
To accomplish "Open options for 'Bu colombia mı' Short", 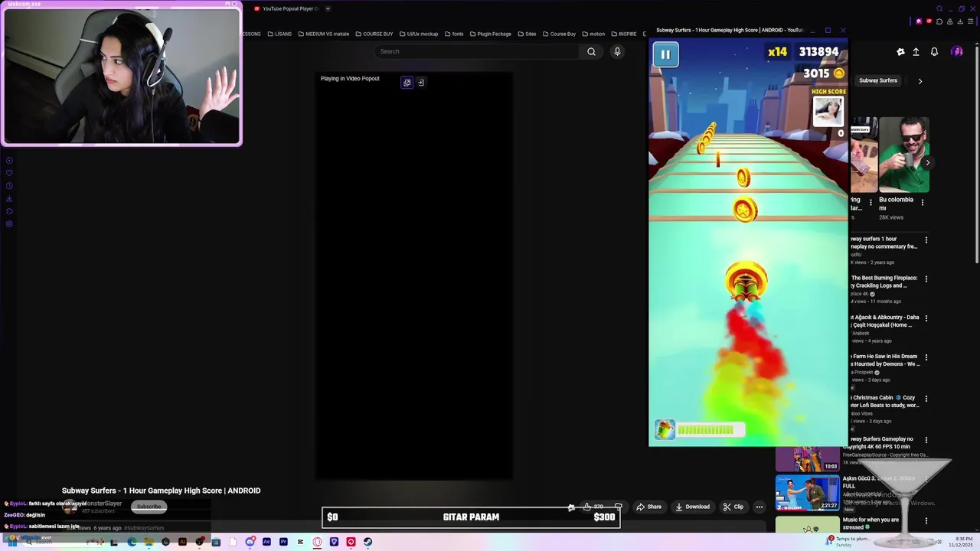I will tap(923, 203).
